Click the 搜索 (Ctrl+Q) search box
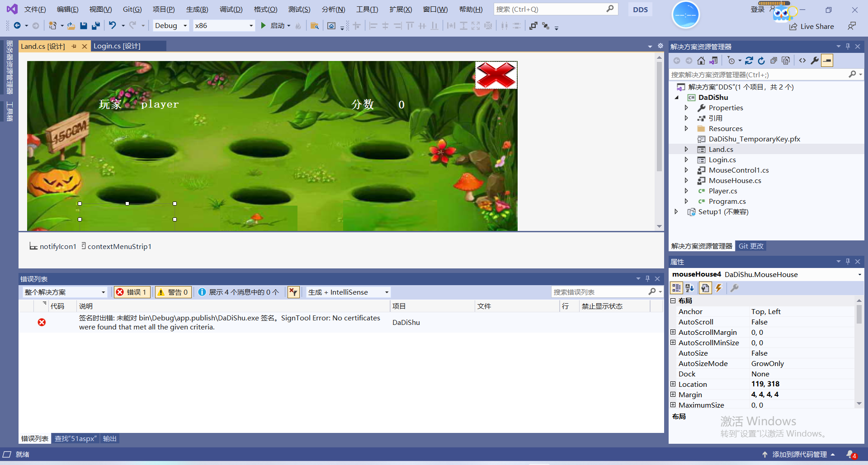 (x=555, y=9)
